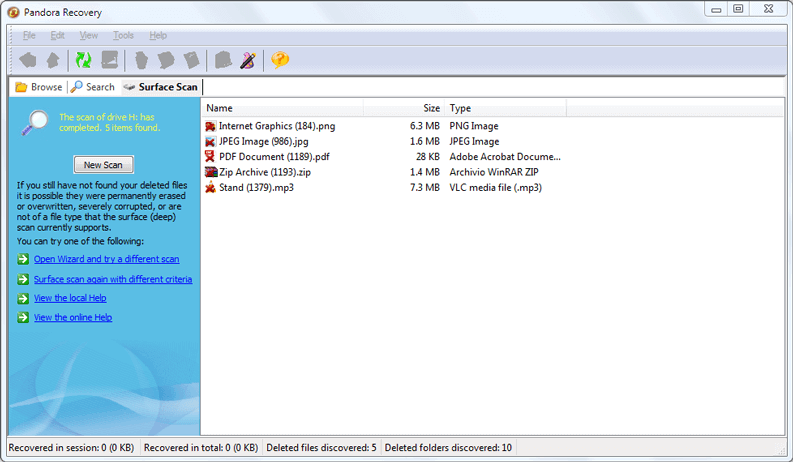The image size is (793, 462).
Task: Select file Zip Archive (1193).zip
Action: pyautogui.click(x=265, y=172)
